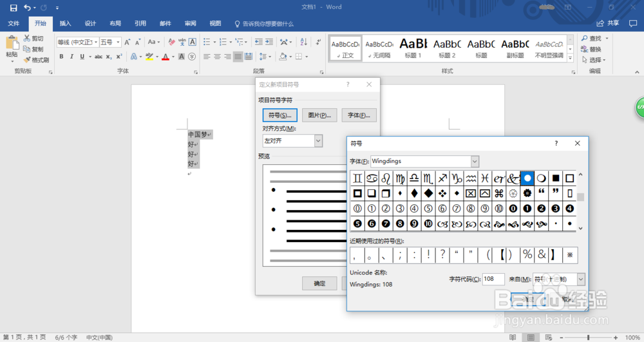Select the 标题 1 style thumbnail

413,48
